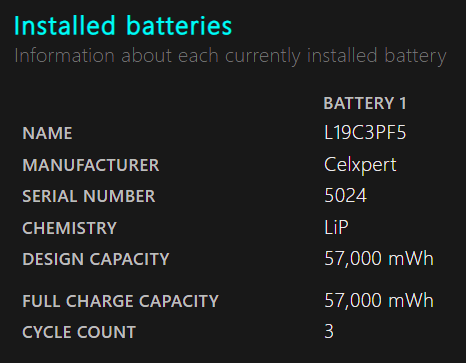Click the CYCLE COUNT label

[79, 332]
